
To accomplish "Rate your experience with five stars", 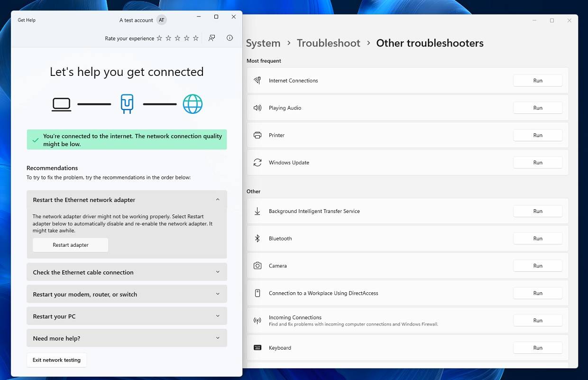I will pos(195,38).
